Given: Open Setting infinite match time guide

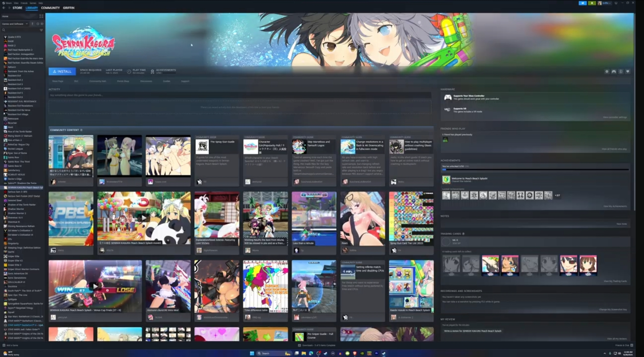Looking at the screenshot, I should click(363, 290).
